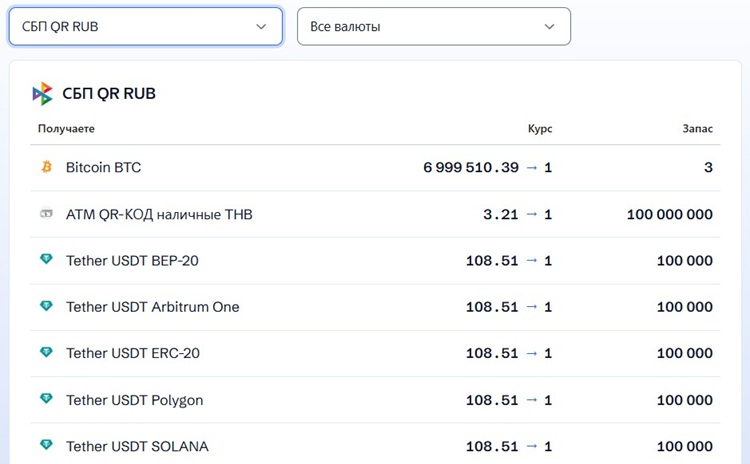
Task: Click the СБП logo icon in header
Action: pos(43,93)
